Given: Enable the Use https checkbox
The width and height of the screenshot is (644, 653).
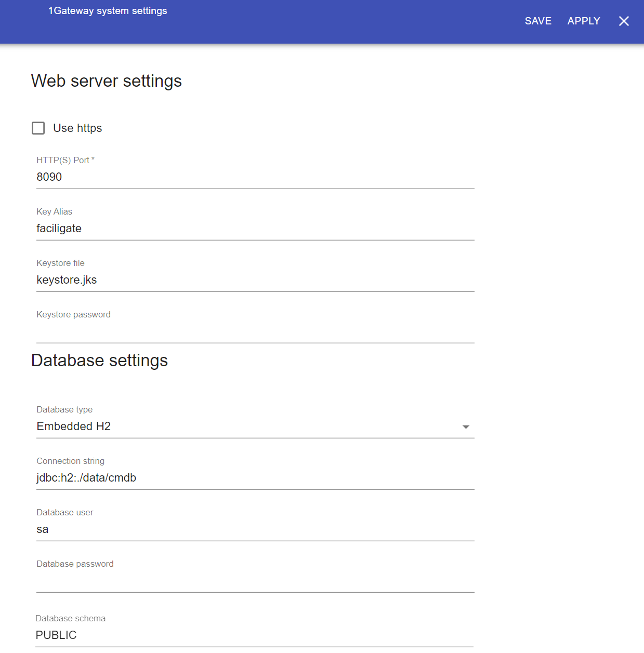Looking at the screenshot, I should (38, 128).
